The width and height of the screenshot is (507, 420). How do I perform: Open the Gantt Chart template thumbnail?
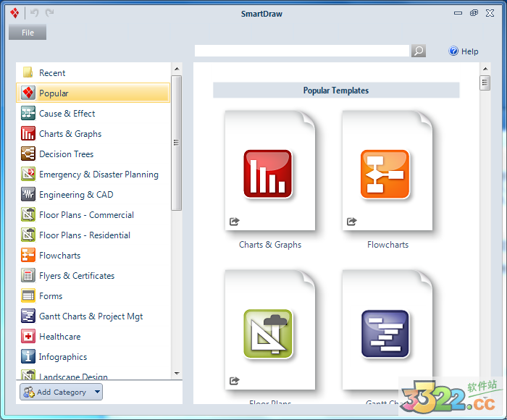pyautogui.click(x=387, y=329)
